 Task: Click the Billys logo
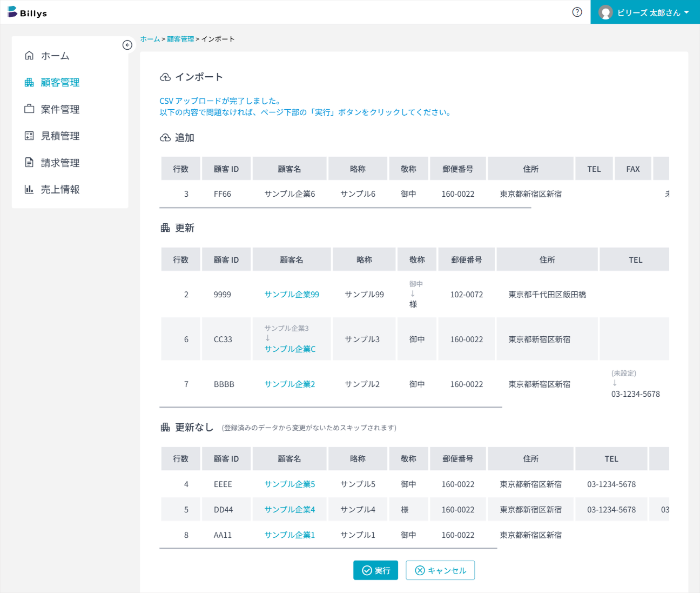point(27,12)
